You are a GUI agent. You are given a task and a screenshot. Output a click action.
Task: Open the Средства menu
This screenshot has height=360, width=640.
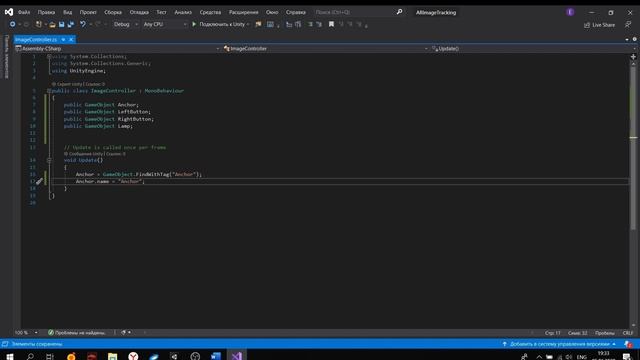tap(210, 12)
